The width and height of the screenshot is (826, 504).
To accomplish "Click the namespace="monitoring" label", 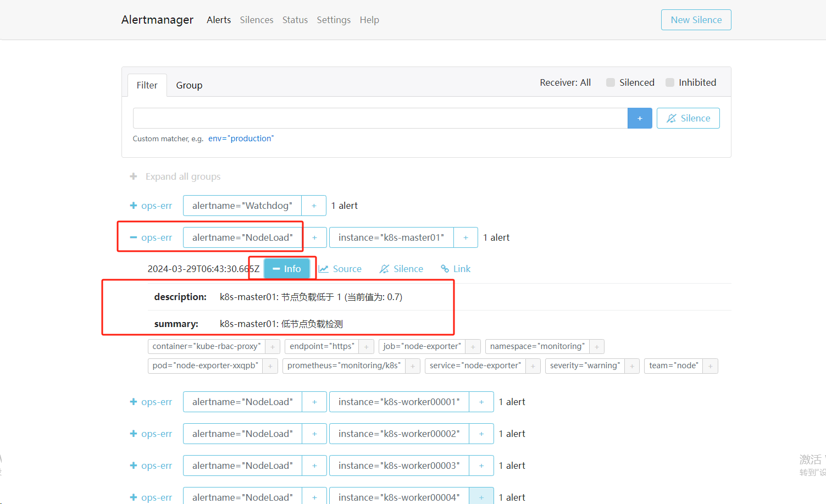I will [x=537, y=346].
